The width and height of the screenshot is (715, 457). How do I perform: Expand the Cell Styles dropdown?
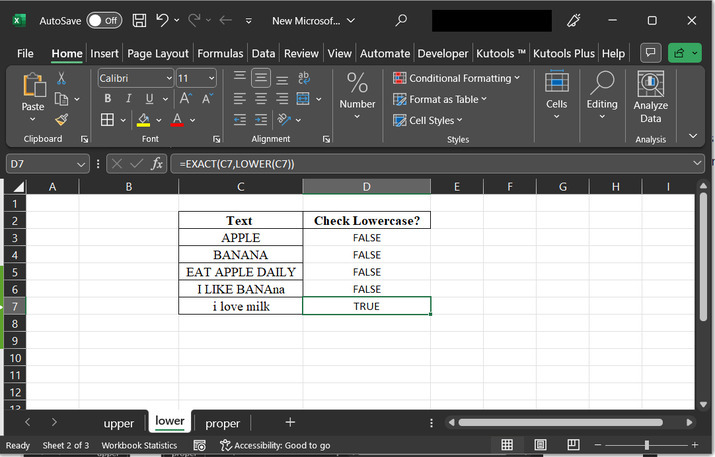click(434, 120)
